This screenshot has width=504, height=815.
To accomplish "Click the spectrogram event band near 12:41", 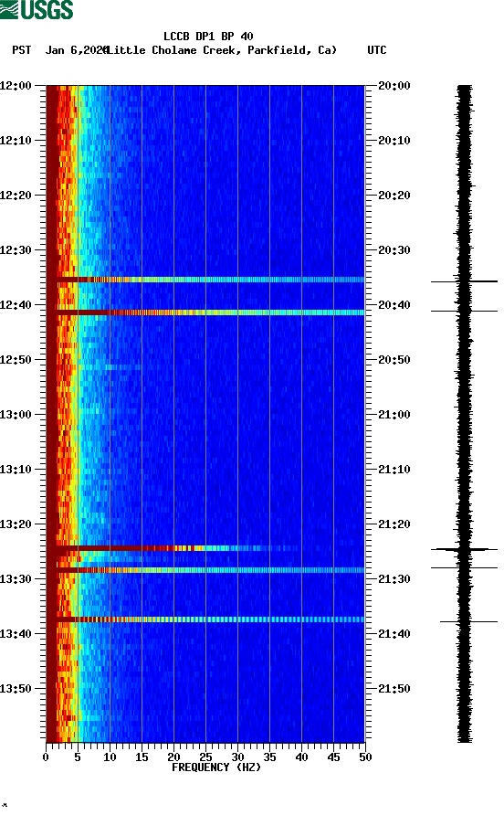I will [x=205, y=312].
